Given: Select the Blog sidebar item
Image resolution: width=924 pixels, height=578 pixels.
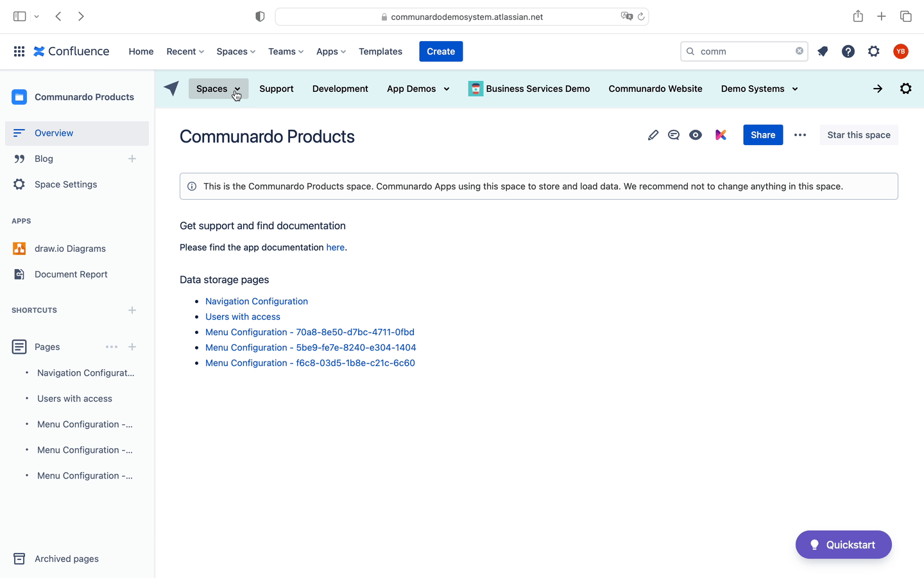Looking at the screenshot, I should pos(44,159).
